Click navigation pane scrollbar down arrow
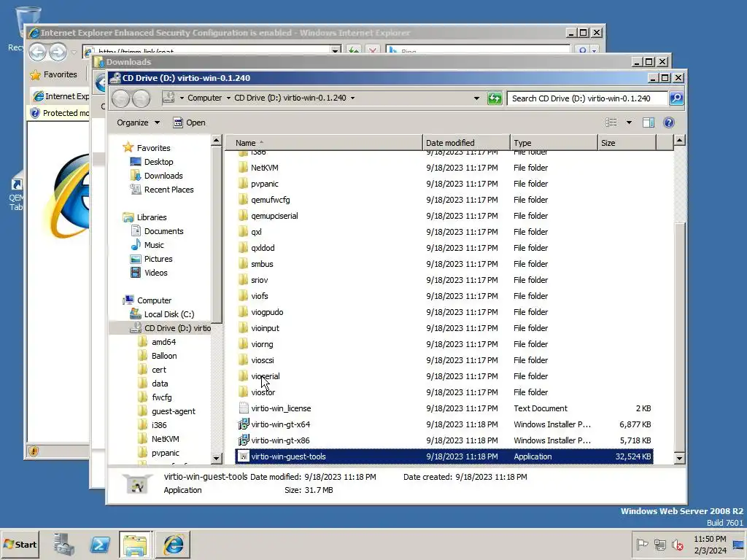Viewport: 747px width, 560px height. [x=216, y=459]
